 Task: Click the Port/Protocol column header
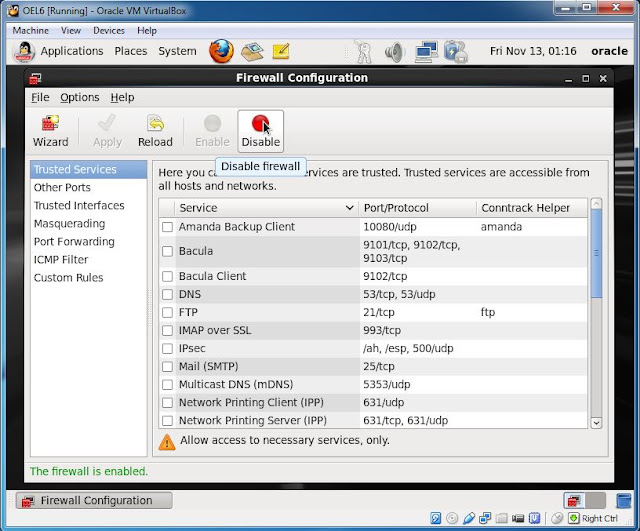(x=417, y=208)
